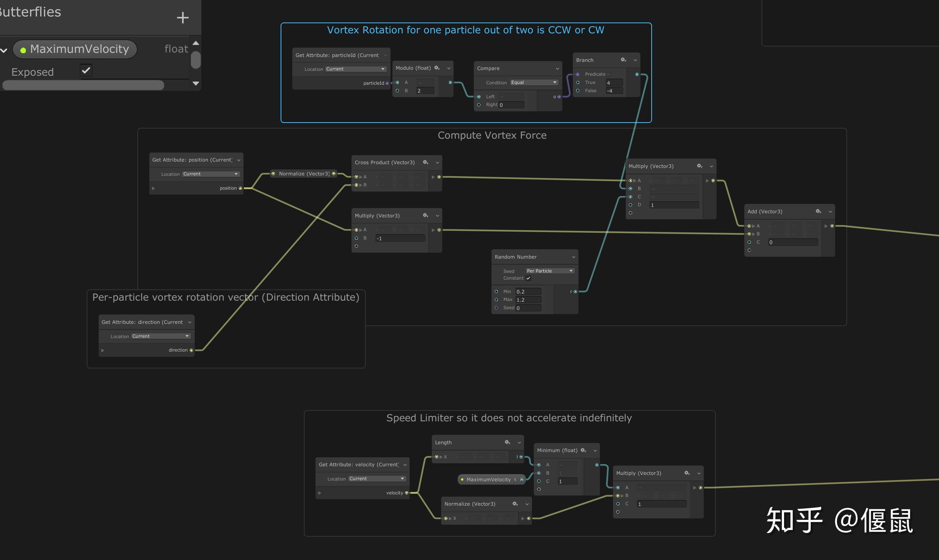Click the Min value field in the Random Number node
The height and width of the screenshot is (560, 939).
[x=528, y=292]
